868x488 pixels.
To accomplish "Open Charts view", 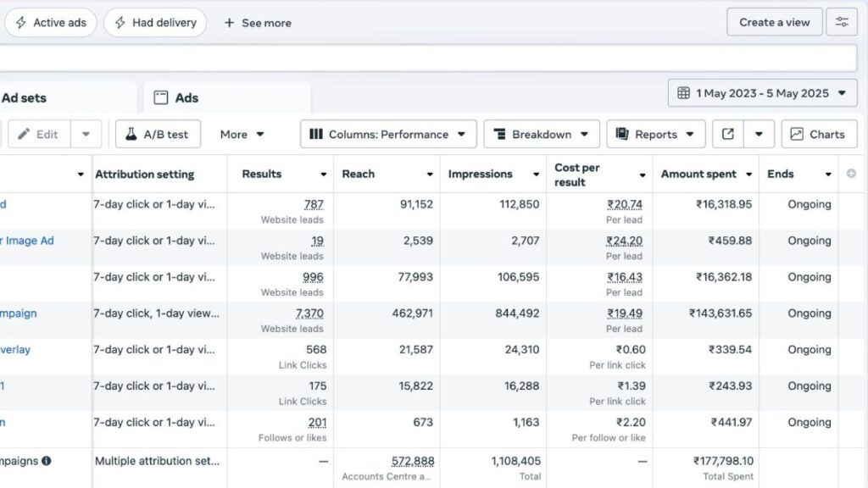I will (x=819, y=134).
